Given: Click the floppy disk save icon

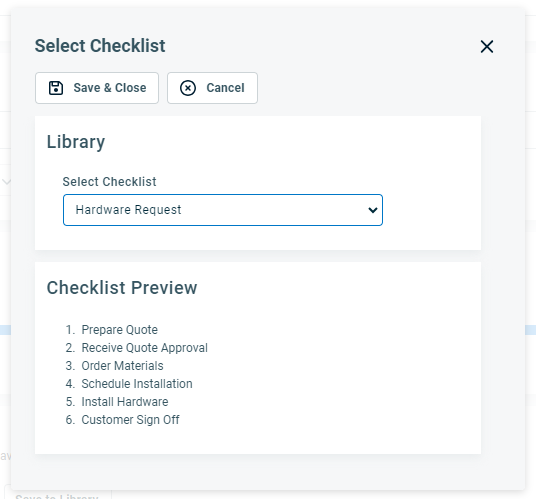Looking at the screenshot, I should point(56,88).
